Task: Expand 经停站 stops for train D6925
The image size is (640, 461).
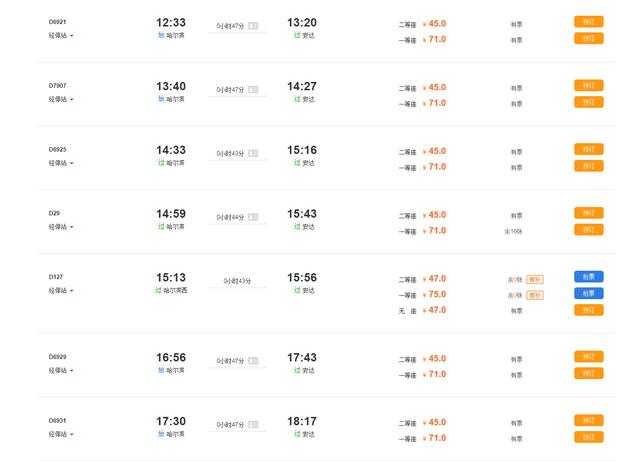Action: (62, 163)
